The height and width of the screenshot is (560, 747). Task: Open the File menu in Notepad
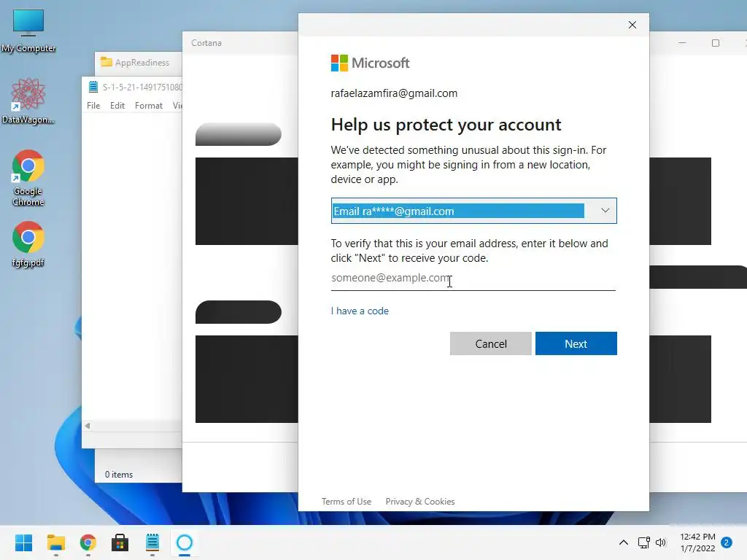(x=93, y=106)
